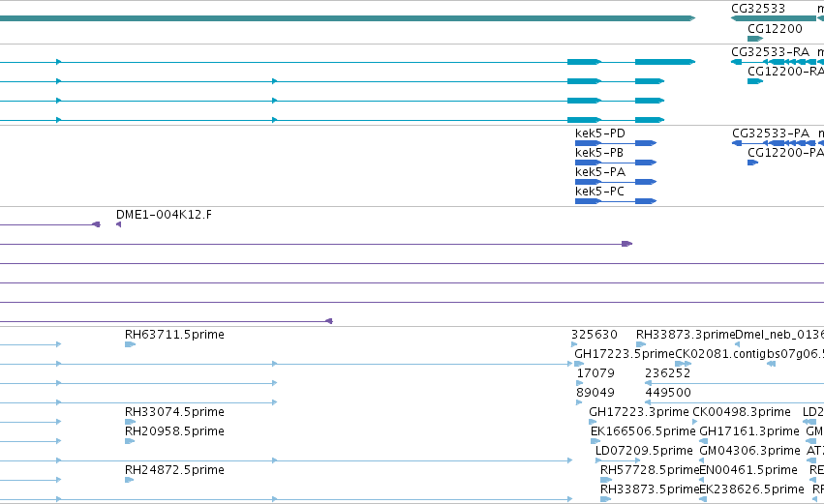Select the kek5-PB protein feature
The image size is (824, 504).
tap(616, 163)
